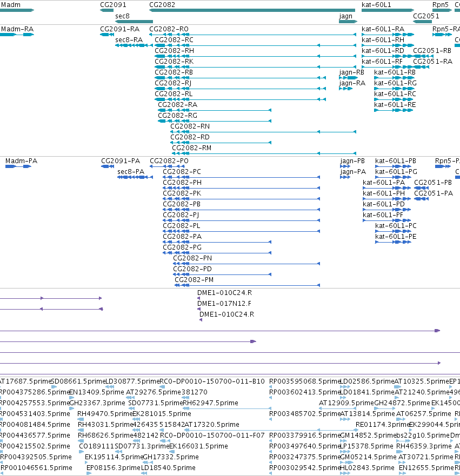The width and height of the screenshot is (460, 476).
Task: Click protein CG2051-PA
Action: coord(434,193)
